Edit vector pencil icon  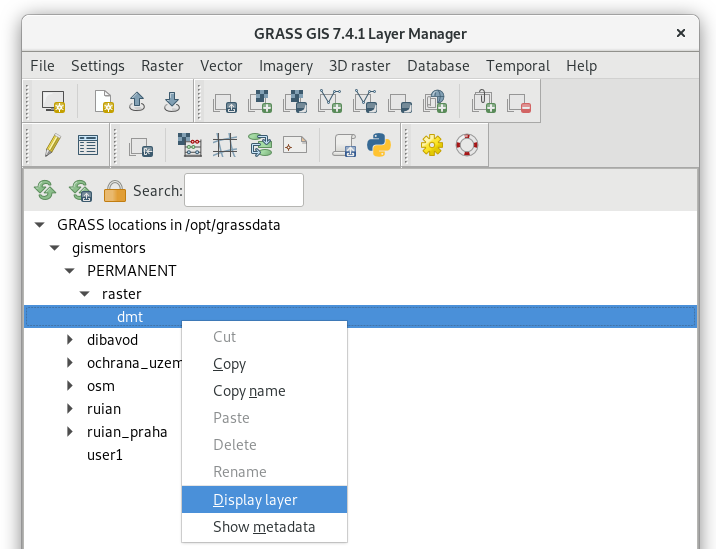click(53, 145)
